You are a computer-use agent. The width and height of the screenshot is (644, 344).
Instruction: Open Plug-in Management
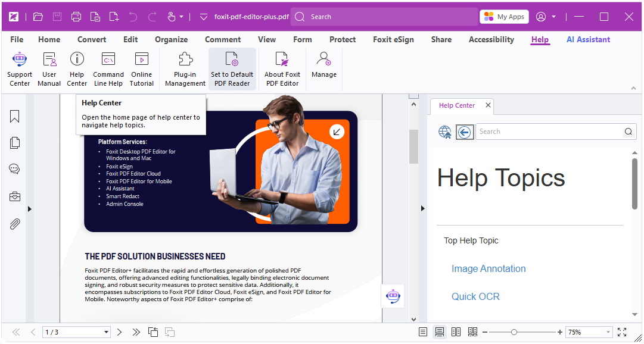tap(185, 69)
